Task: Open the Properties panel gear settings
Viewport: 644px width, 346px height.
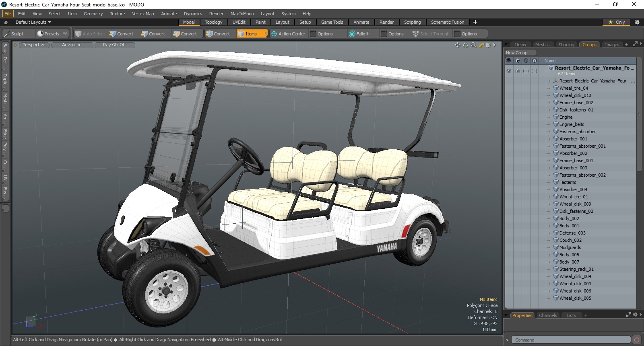Action: 635,315
